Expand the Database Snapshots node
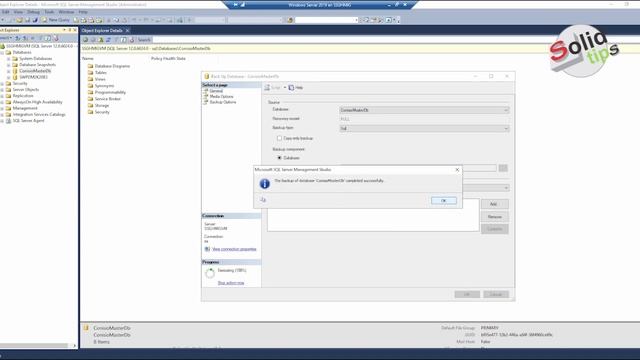Screen dimensions: 640x360 pos(9,64)
